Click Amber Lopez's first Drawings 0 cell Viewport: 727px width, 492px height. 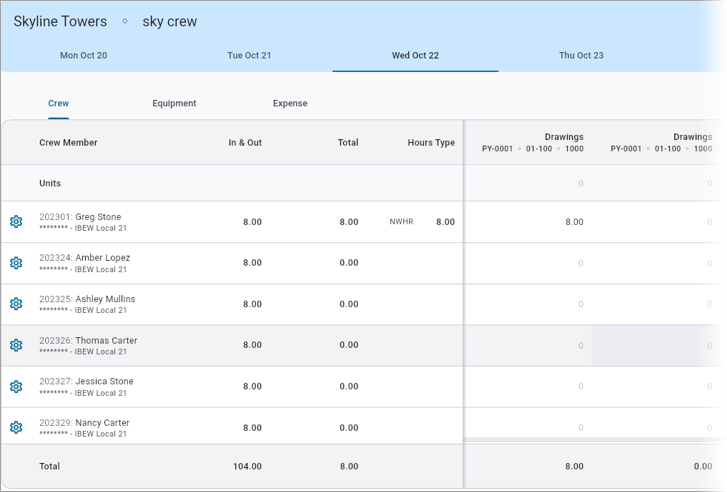[580, 263]
